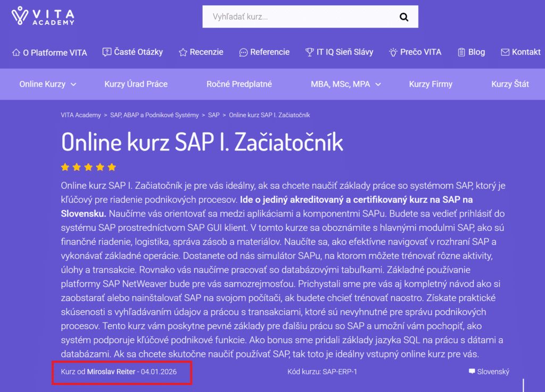Screen dimensions: 545x392
Task: Open the Prečo VITA page
Action: 420,52
